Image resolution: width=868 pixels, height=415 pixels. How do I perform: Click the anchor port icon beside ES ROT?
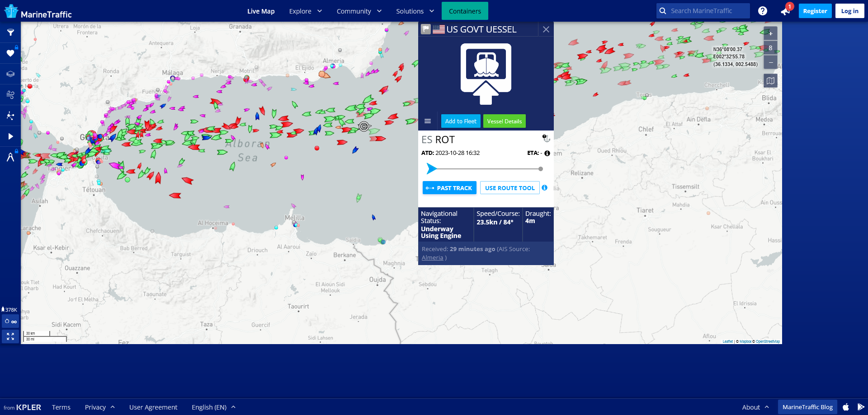[x=546, y=138]
